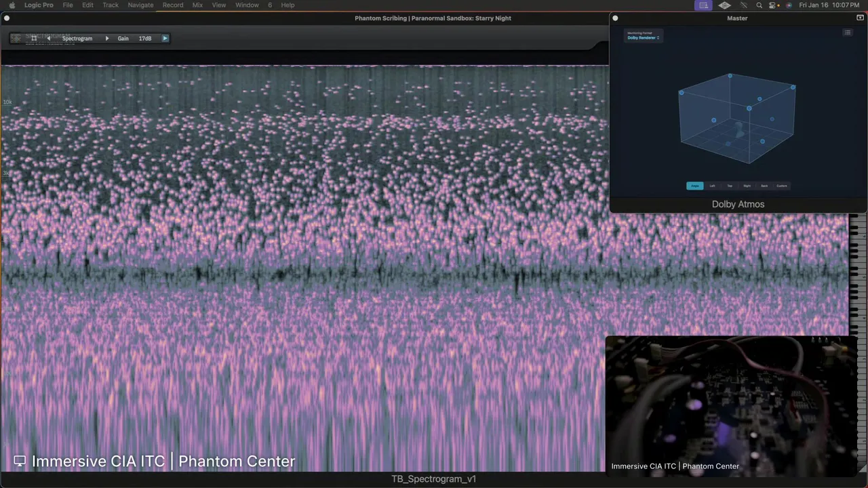Click the pop-out icon in Master title bar

(860, 18)
